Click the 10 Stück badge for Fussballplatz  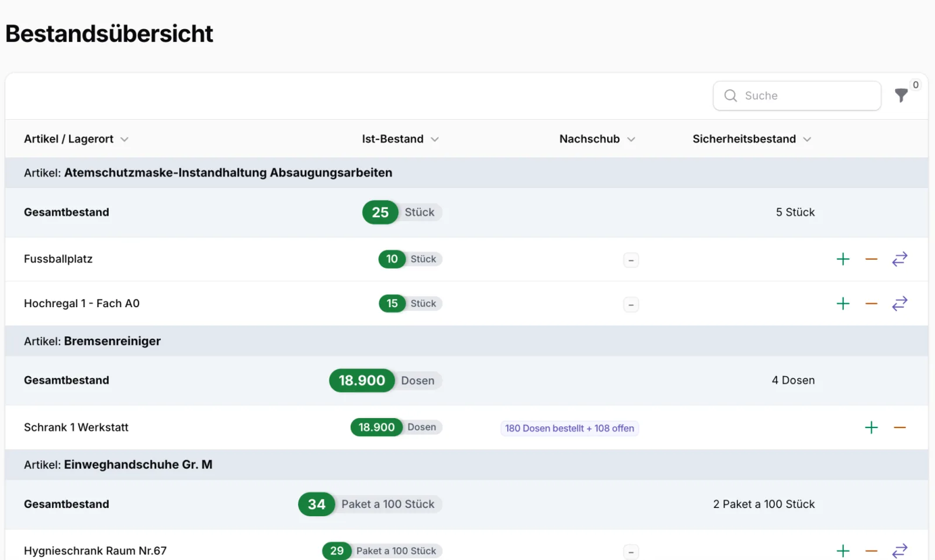pos(410,259)
